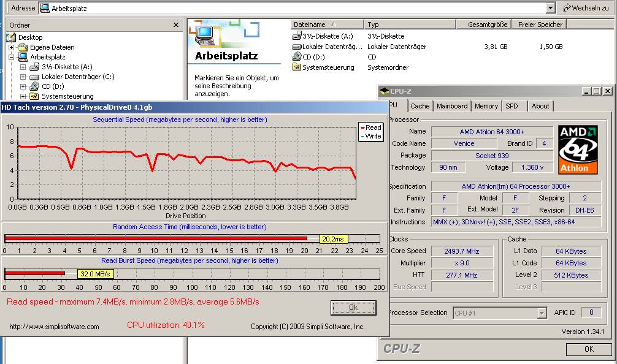Click Read legend entry in HD Tach chart
The height and width of the screenshot is (364, 617).
(370, 127)
